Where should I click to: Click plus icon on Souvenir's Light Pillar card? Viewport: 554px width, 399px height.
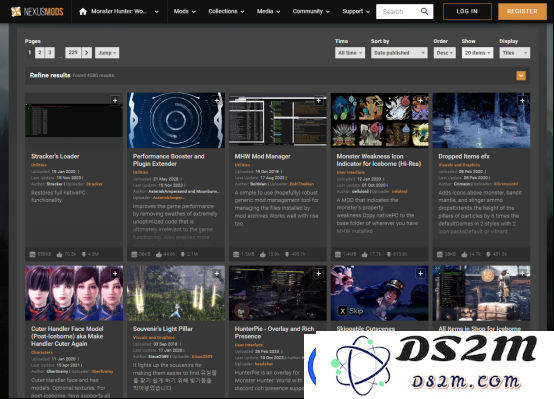click(x=217, y=273)
